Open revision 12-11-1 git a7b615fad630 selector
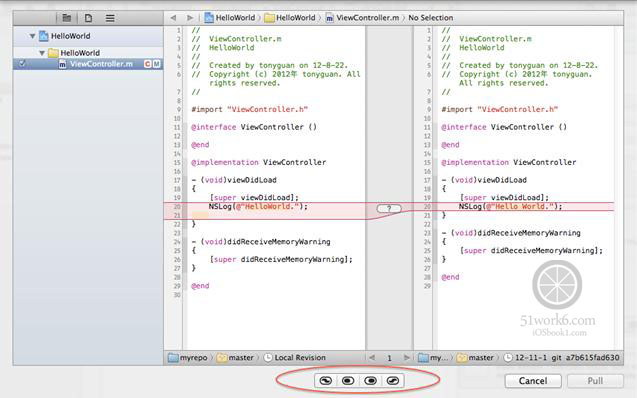The height and width of the screenshot is (398, 637). (x=562, y=358)
